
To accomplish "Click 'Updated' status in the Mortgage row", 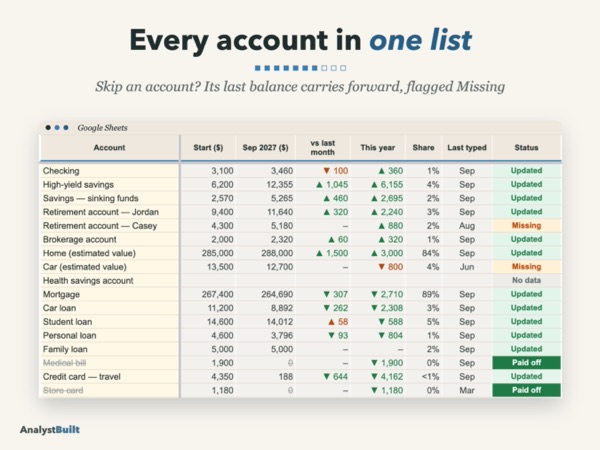I will pyautogui.click(x=527, y=294).
